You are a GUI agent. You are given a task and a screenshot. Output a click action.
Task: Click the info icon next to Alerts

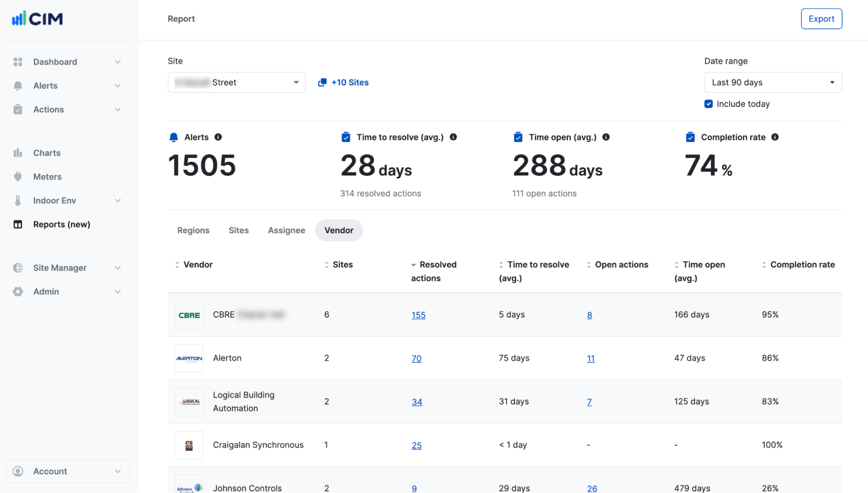pos(218,137)
